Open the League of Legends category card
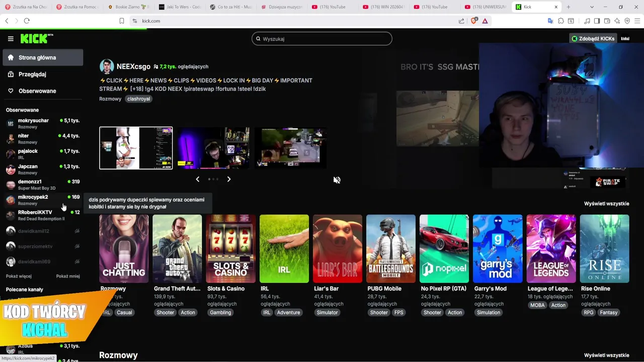This screenshot has width=644, height=362. (x=551, y=248)
